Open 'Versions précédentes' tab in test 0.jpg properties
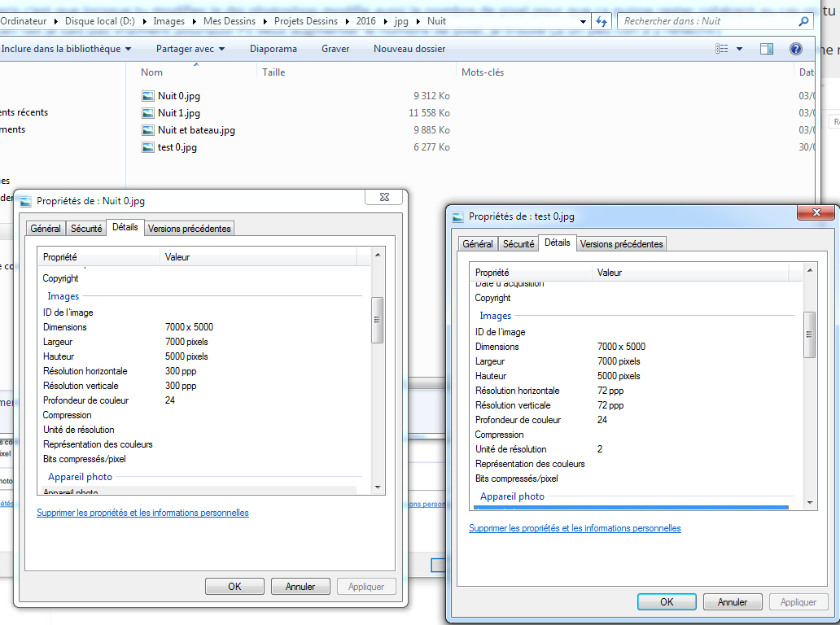The width and height of the screenshot is (840, 625). [x=622, y=244]
